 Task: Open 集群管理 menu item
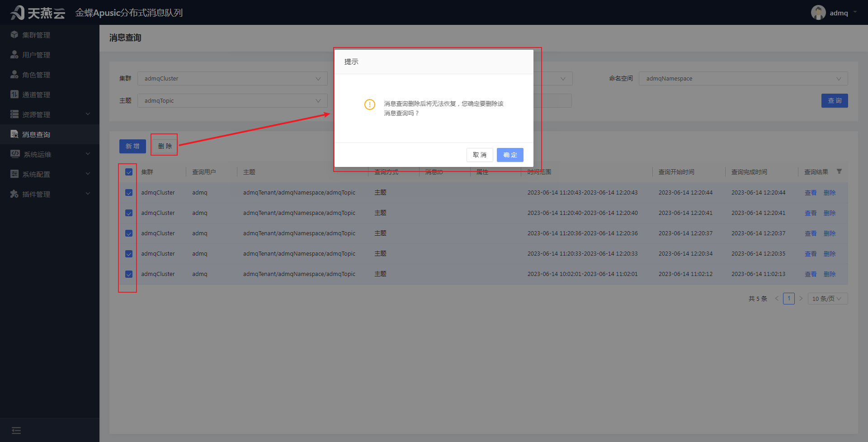pos(50,35)
